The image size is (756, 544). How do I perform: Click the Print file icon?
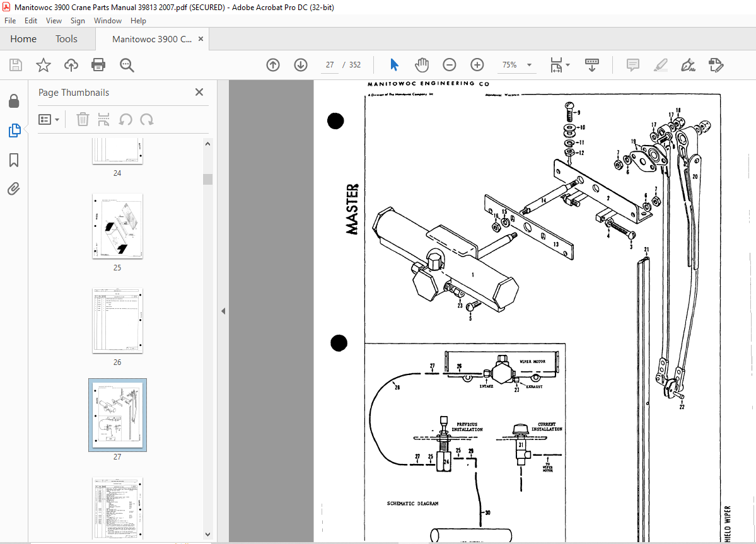(x=98, y=65)
